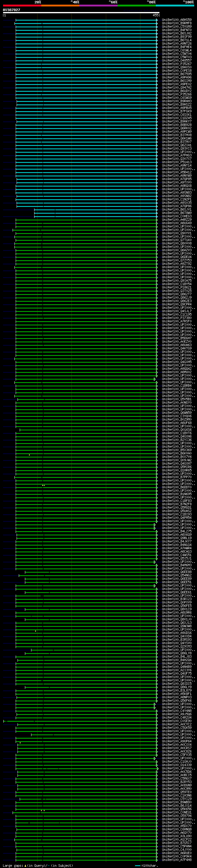Click hit label UniRef100_Q862T7
The width and height of the screenshot is (197, 868).
click(x=177, y=294)
